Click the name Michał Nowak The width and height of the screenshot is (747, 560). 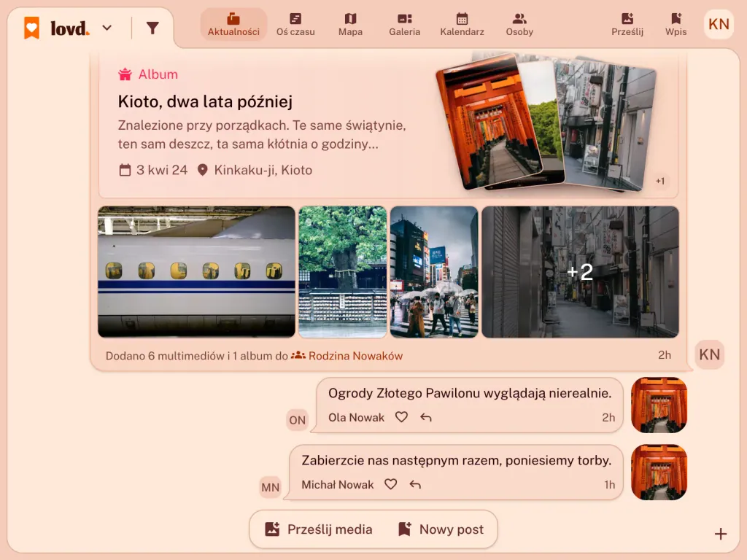(x=337, y=485)
